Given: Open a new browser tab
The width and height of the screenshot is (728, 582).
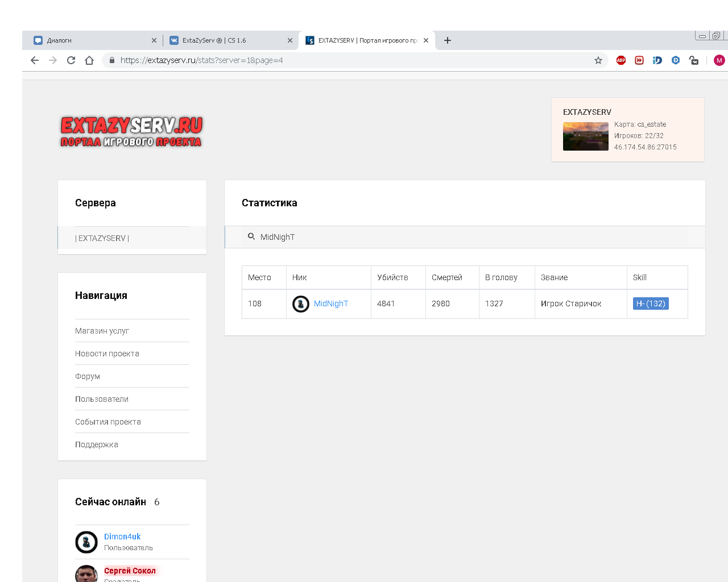Looking at the screenshot, I should pyautogui.click(x=448, y=40).
